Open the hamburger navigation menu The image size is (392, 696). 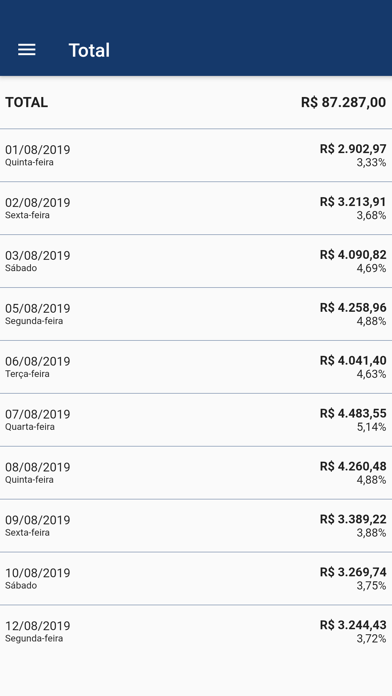(x=27, y=50)
